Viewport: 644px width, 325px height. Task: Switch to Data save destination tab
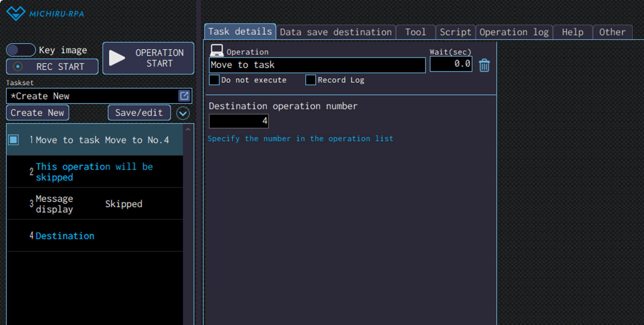(336, 32)
